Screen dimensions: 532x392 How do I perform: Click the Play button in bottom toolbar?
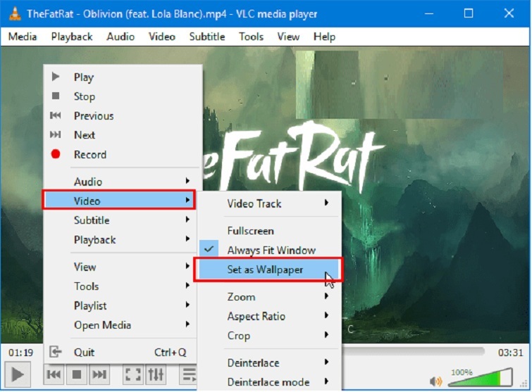[18, 374]
